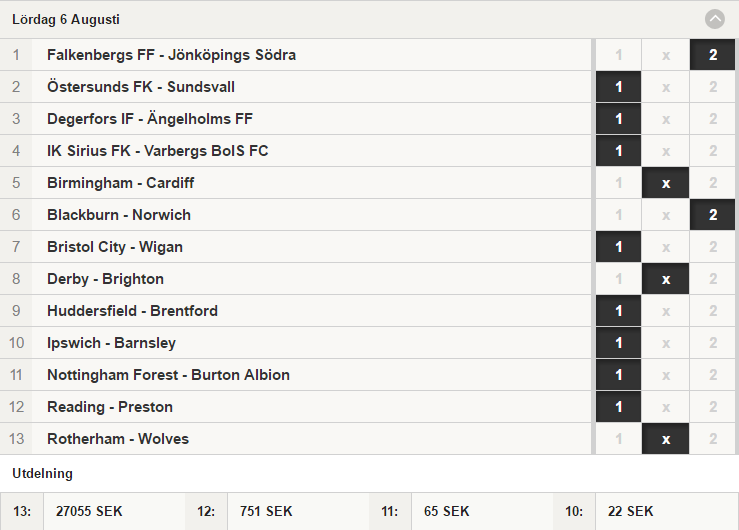Select outcome 1 for Falkenbergs FF - Jönköpings Södra

[618, 55]
